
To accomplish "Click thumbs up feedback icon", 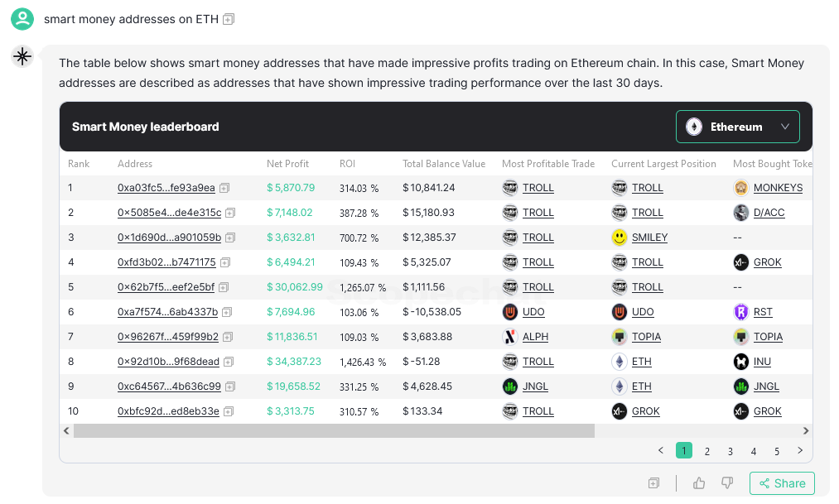I will pos(699,483).
